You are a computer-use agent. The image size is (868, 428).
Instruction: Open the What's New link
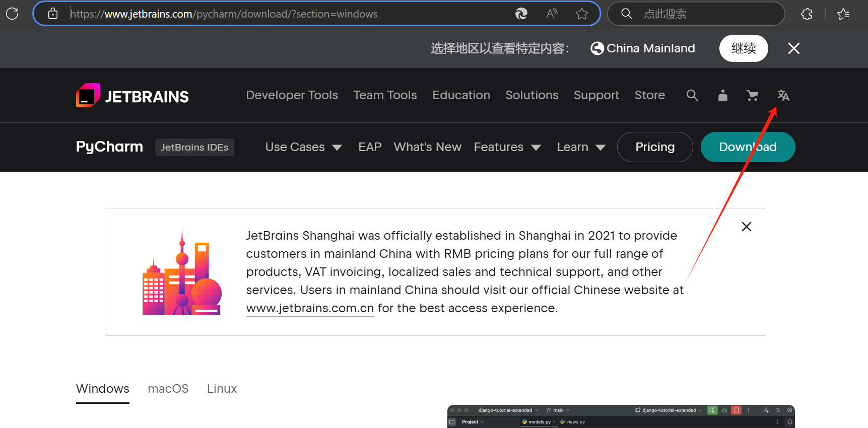pos(428,147)
